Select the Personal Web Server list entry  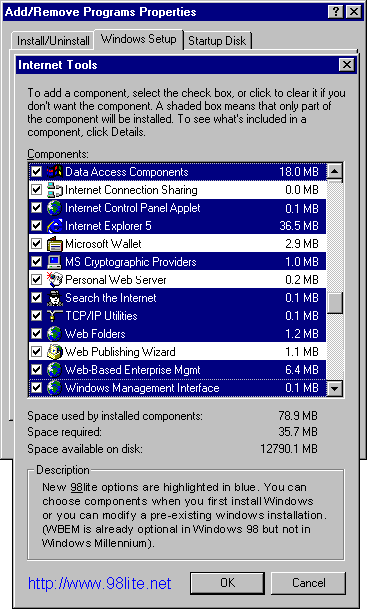[x=177, y=280]
